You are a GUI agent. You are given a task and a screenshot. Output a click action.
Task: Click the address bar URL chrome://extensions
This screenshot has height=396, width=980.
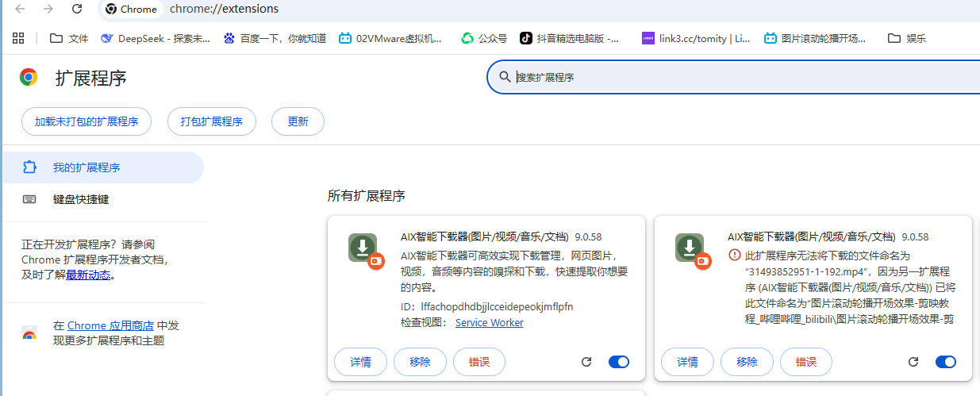224,9
